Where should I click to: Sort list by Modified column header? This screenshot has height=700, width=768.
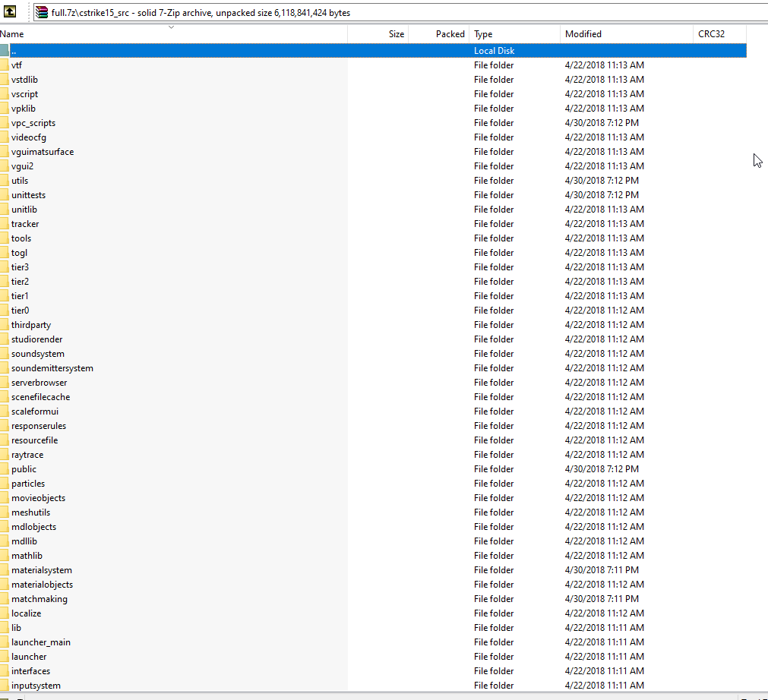coord(627,34)
